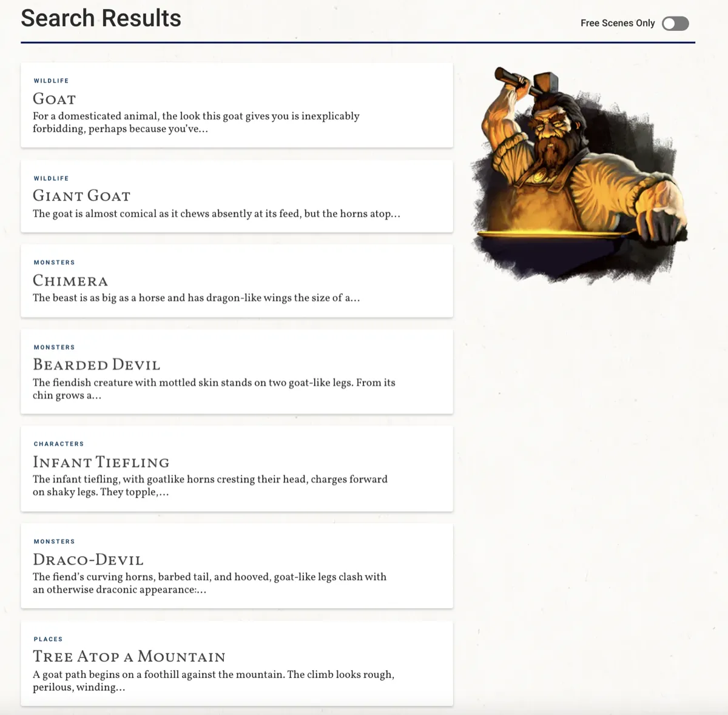Click the text 'The infant tiefling, with goatlike horns'
This screenshot has height=715, width=728.
pyautogui.click(x=124, y=479)
